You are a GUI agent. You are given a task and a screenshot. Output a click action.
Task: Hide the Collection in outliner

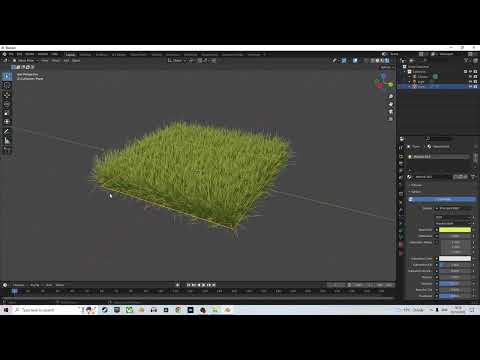471,71
